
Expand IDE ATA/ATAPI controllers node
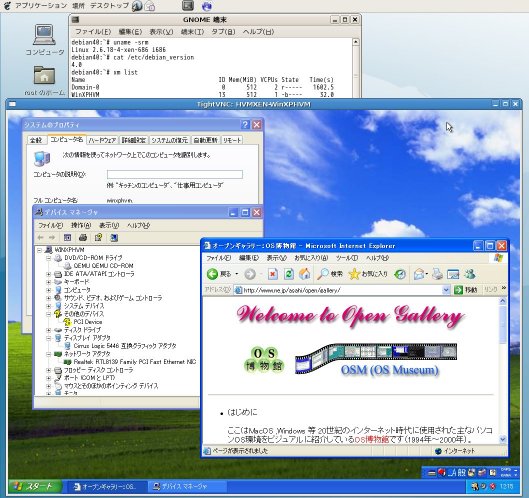tap(49, 274)
